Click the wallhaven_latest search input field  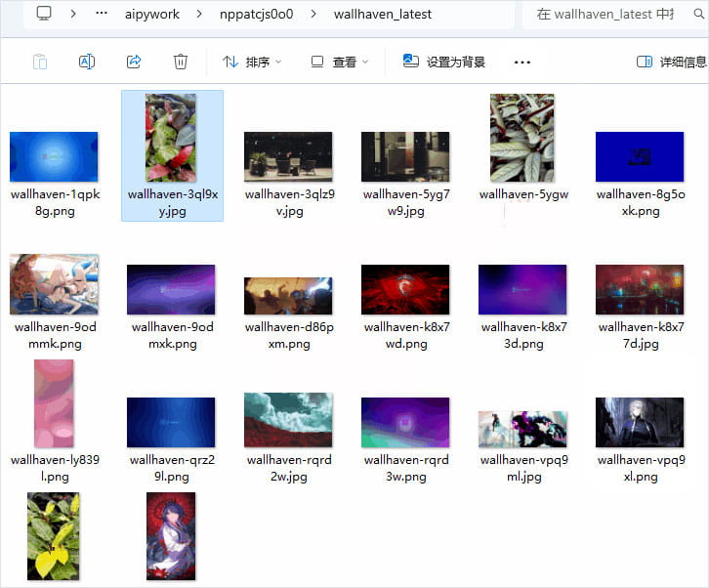(605, 14)
